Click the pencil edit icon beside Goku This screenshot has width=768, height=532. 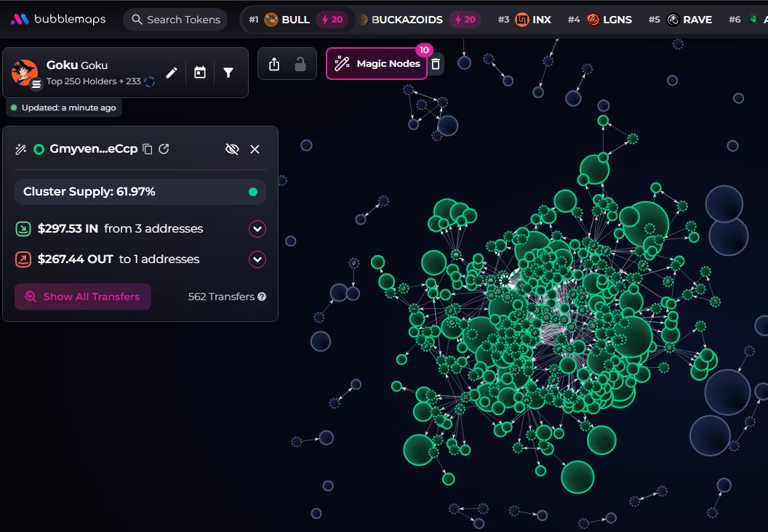point(172,73)
